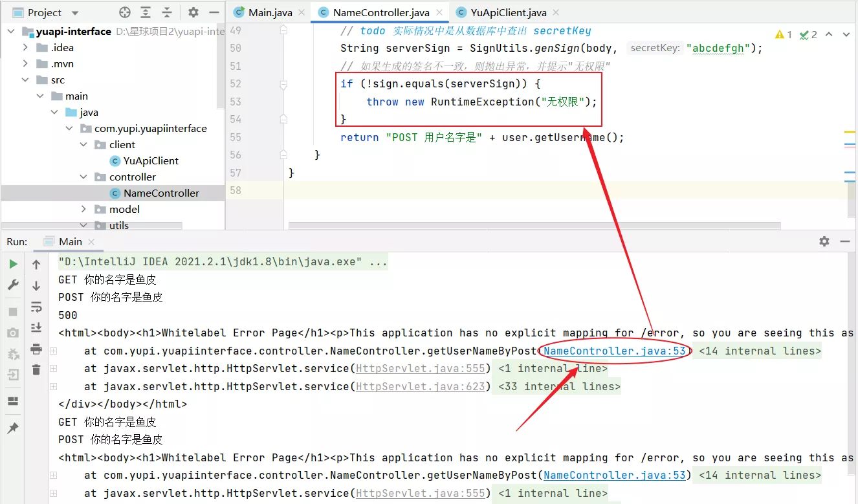The image size is (858, 504).
Task: Expand the folded <33 internal lines>
Action: (556, 386)
